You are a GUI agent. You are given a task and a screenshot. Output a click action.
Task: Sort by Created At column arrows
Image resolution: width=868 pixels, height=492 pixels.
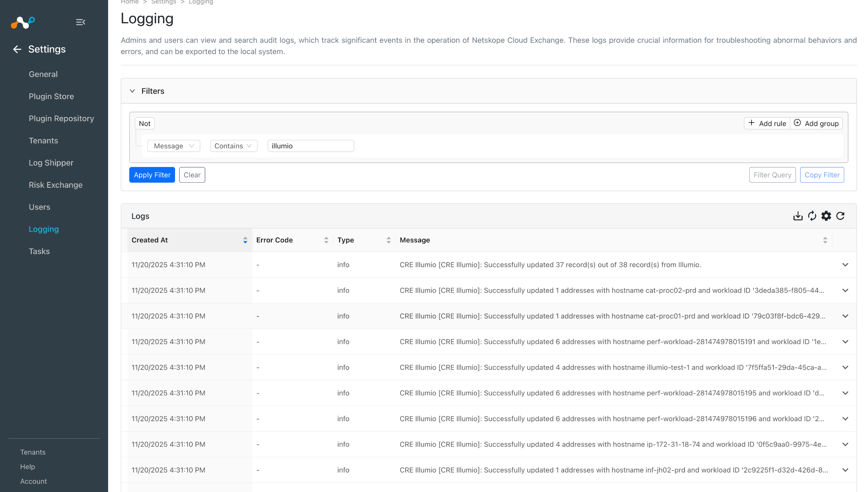(x=245, y=240)
